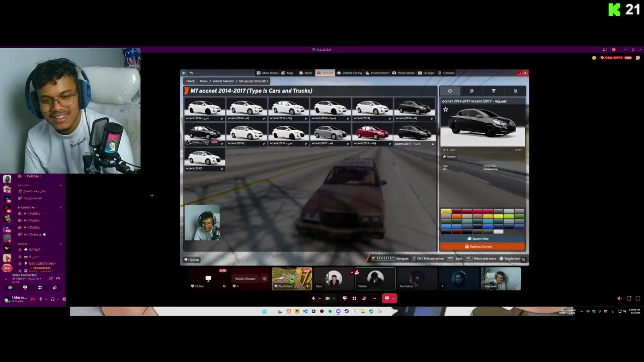The height and width of the screenshot is (362, 644).
Task: Click the red pause icon in game toolbar
Action: coord(525,73)
